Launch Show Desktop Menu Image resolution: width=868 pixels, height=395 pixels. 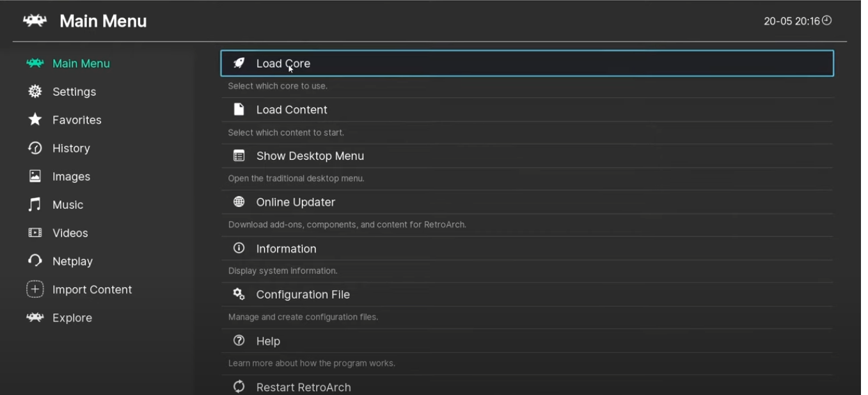coord(310,155)
